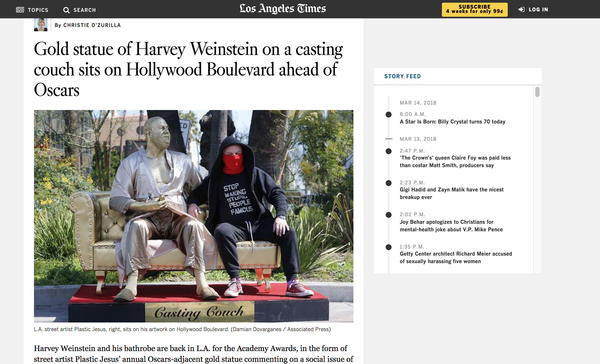Screen dimensions: 600x364
Task: Click the timeline dot beside 8:00 A.M.
Action: click(x=388, y=114)
